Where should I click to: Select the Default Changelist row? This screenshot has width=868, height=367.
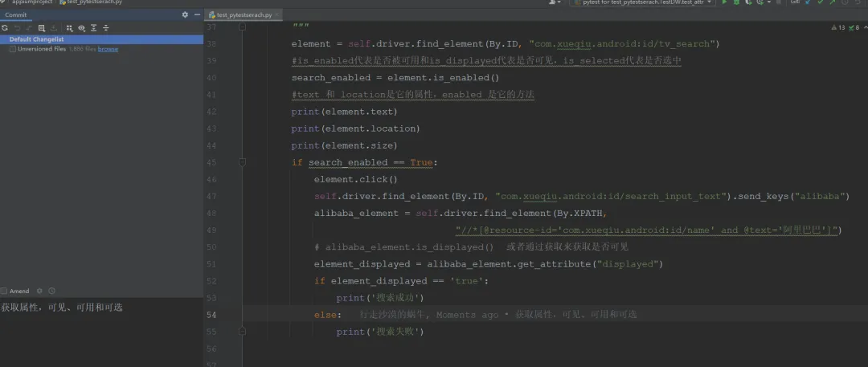[102, 39]
